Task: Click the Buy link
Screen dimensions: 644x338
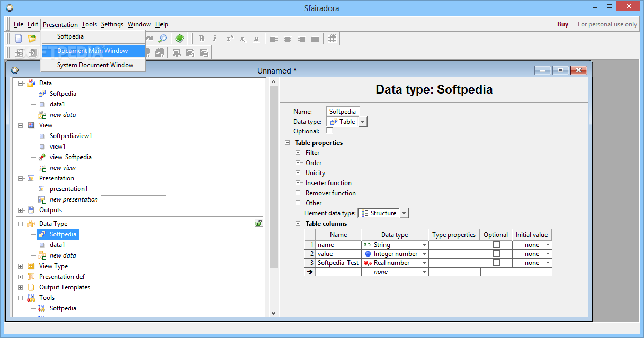Action: click(x=562, y=24)
